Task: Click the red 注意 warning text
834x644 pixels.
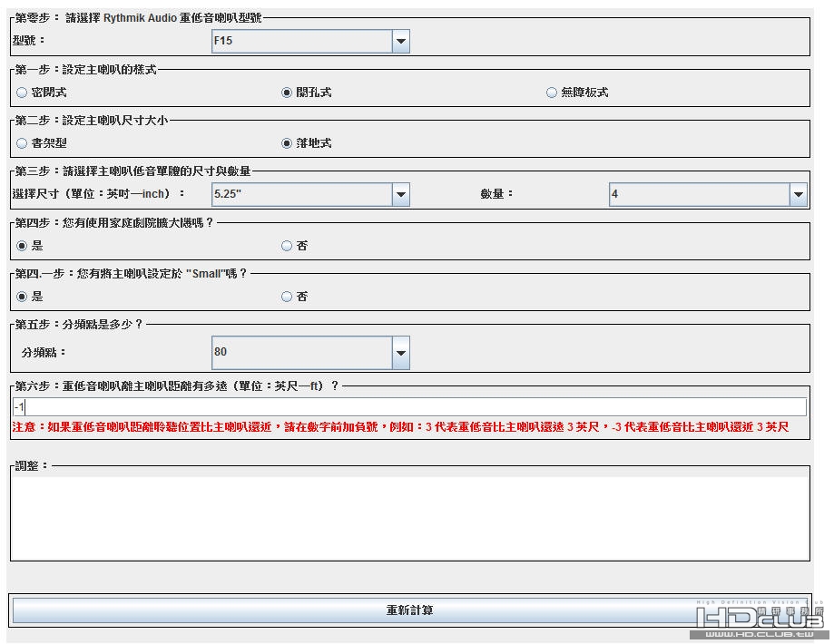Action: [x=400, y=427]
